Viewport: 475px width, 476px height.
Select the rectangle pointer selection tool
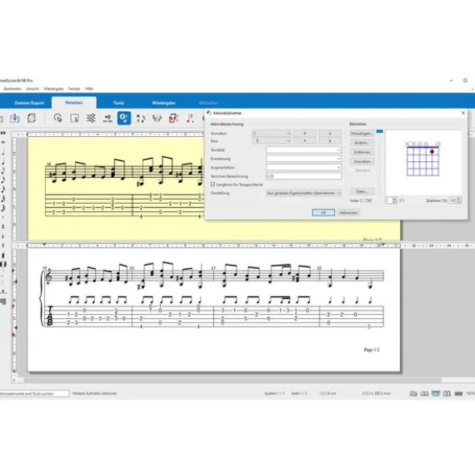pyautogui.click(x=74, y=118)
